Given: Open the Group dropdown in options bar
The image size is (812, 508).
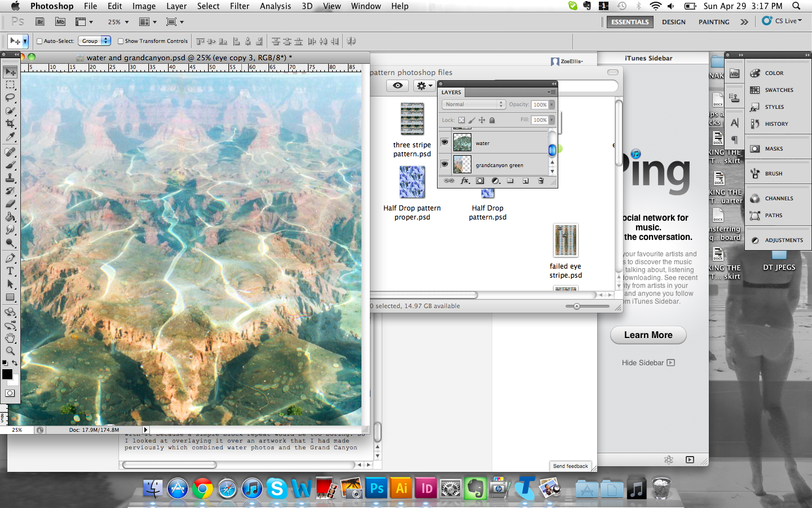Looking at the screenshot, I should (x=94, y=41).
